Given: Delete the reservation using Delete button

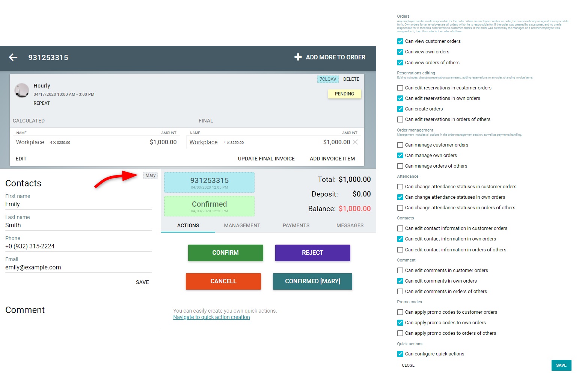Looking at the screenshot, I should 351,79.
